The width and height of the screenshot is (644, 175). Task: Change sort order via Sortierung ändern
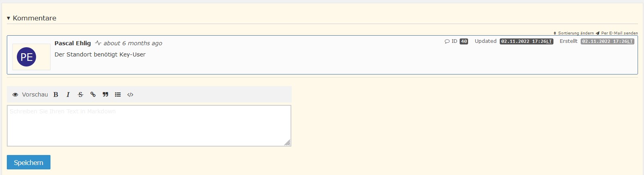point(573,33)
